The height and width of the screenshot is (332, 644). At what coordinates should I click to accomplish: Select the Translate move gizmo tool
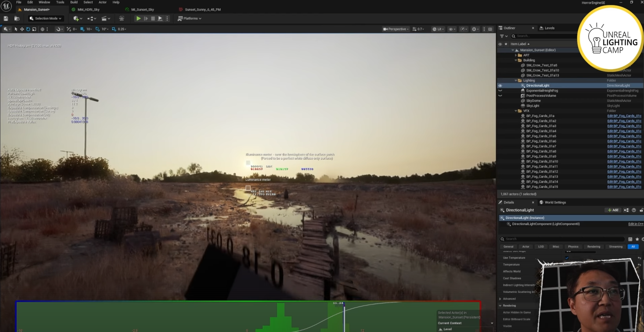tap(22, 29)
